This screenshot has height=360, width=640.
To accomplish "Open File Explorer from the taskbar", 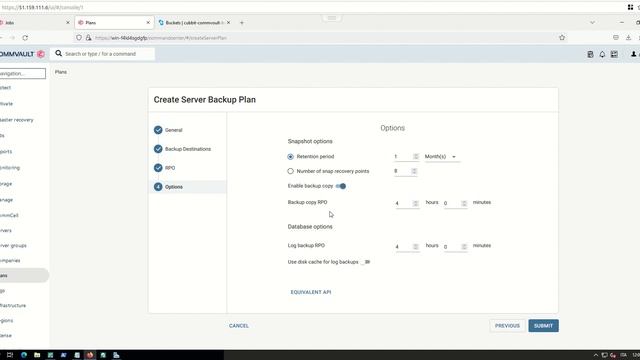I will [x=37, y=355].
